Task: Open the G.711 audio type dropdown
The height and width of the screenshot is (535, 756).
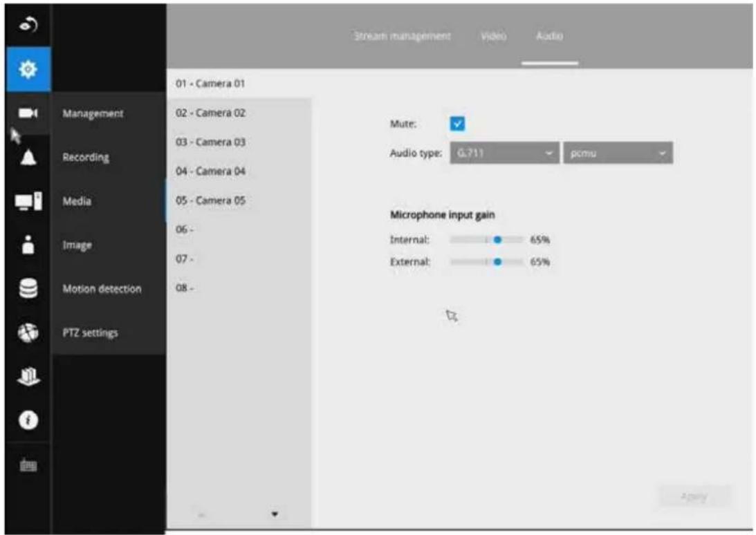Action: click(x=504, y=153)
